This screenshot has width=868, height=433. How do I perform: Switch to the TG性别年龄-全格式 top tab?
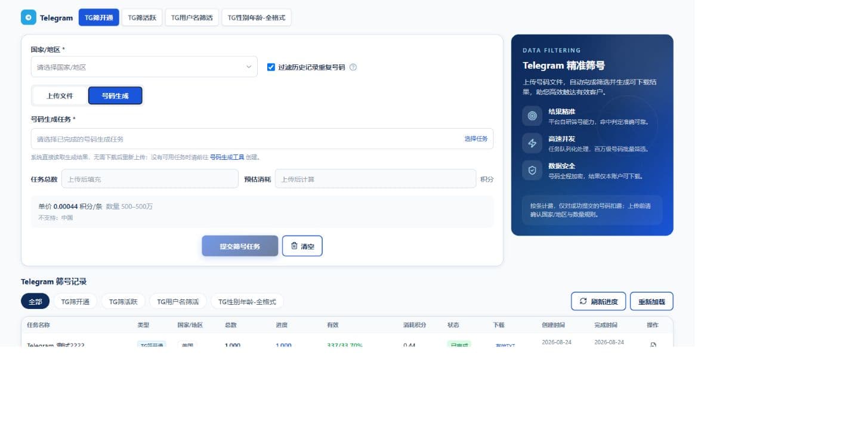point(257,17)
